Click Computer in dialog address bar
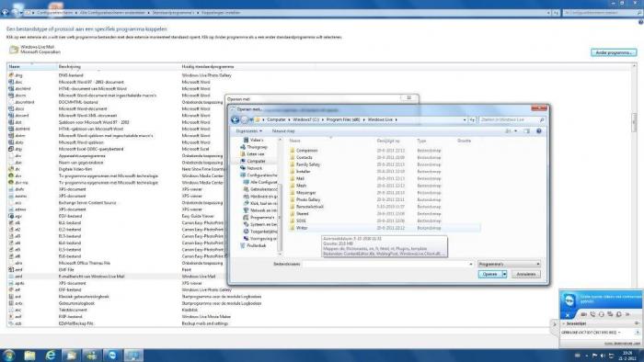The height and width of the screenshot is (362, 644). [x=276, y=119]
